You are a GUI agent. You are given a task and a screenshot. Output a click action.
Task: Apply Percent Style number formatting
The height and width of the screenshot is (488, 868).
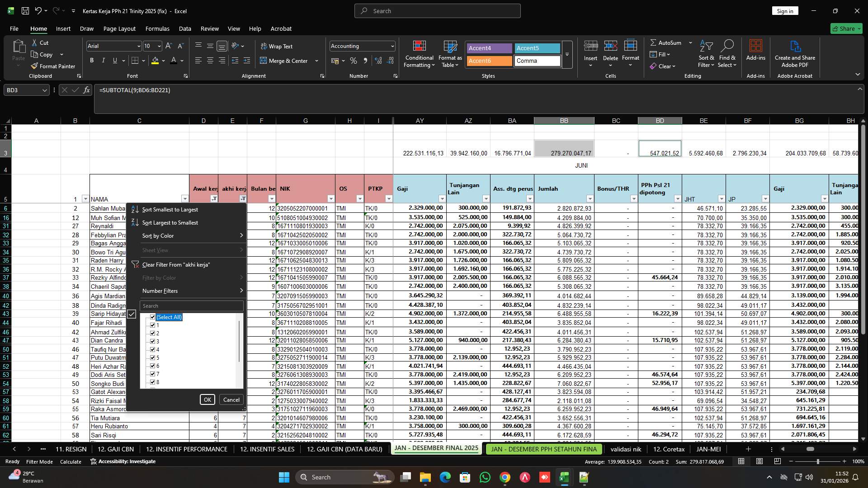[354, 61]
